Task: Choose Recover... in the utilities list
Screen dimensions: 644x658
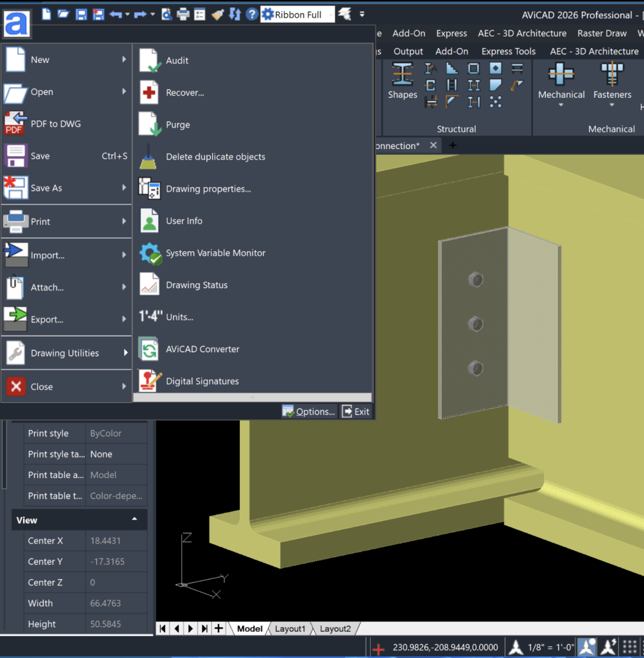Action: coord(184,93)
